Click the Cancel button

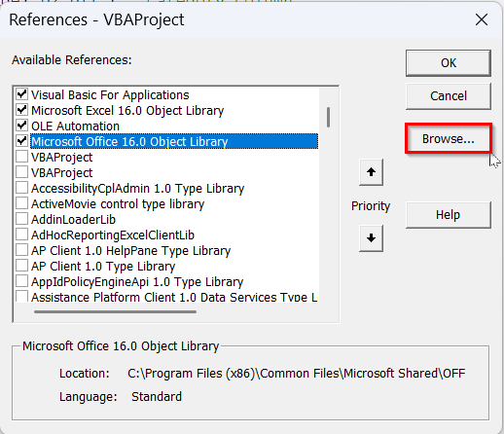pyautogui.click(x=449, y=96)
